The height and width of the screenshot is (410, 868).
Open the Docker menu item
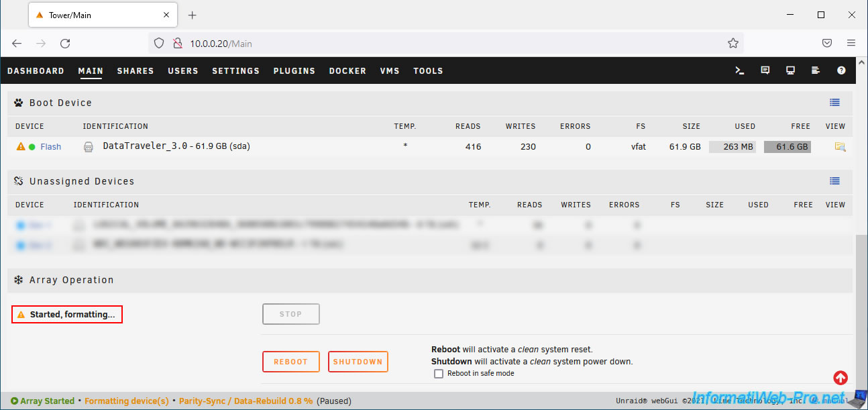tap(347, 71)
